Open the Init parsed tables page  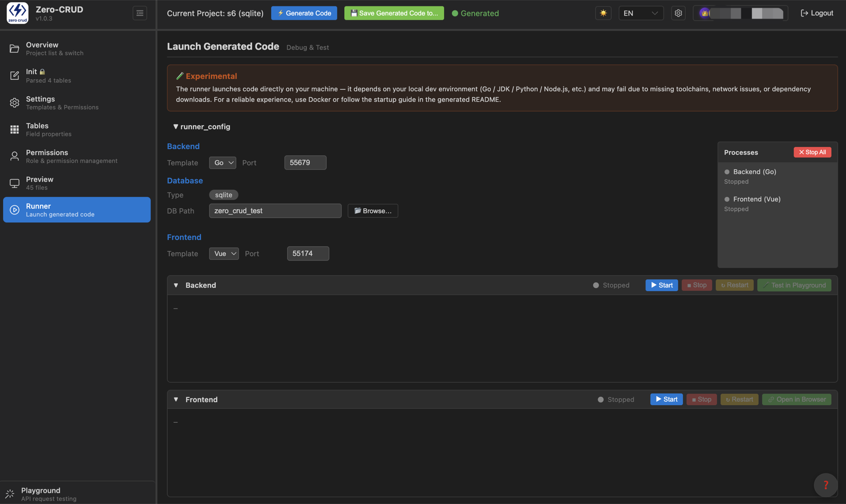(77, 76)
